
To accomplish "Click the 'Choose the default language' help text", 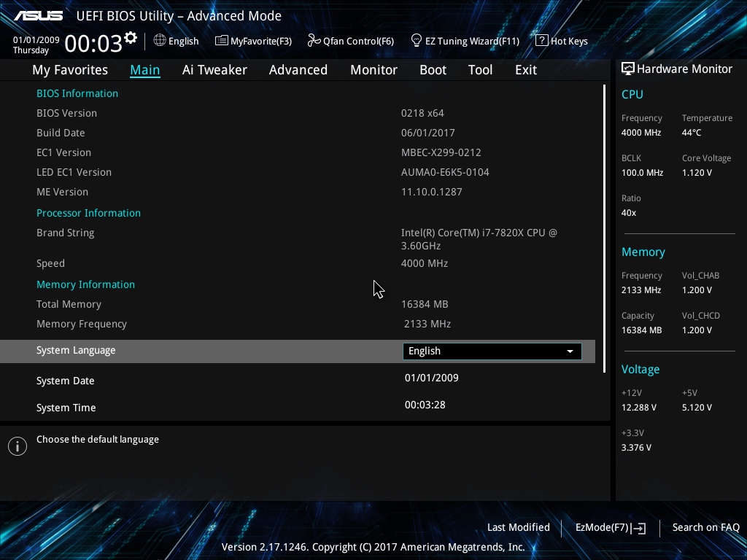I will [x=98, y=440].
